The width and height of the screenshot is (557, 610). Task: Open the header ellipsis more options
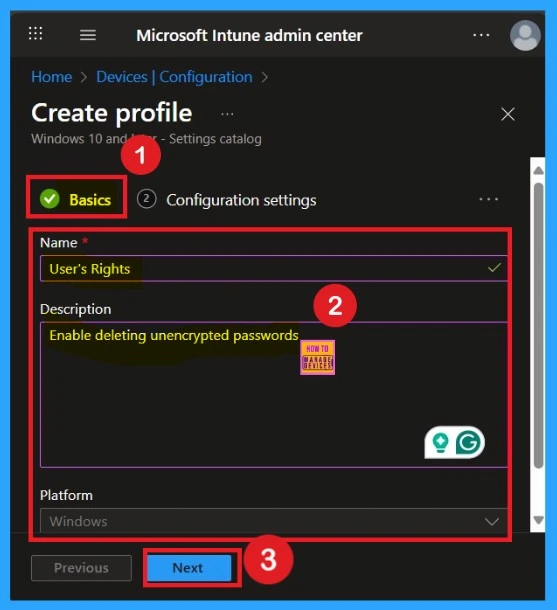(481, 35)
